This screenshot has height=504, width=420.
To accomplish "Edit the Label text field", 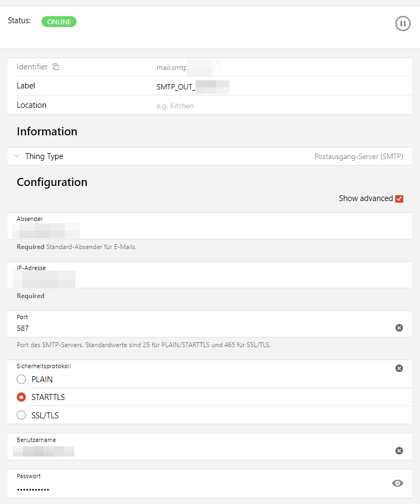I will 270,86.
